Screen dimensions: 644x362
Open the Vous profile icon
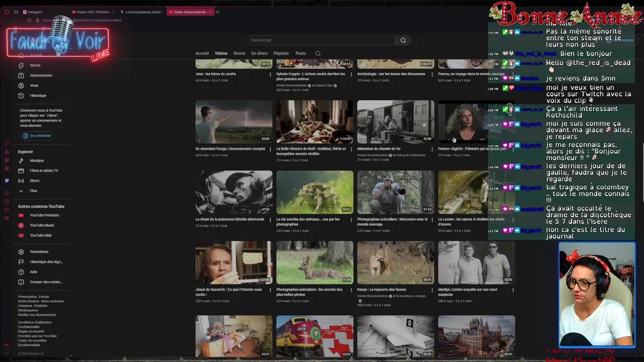coord(21,85)
